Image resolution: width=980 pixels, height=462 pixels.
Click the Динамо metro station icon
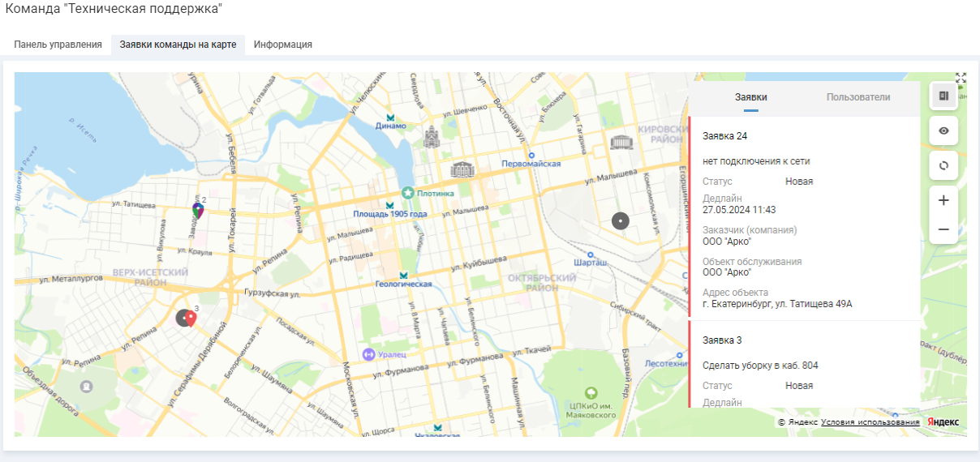tap(391, 117)
